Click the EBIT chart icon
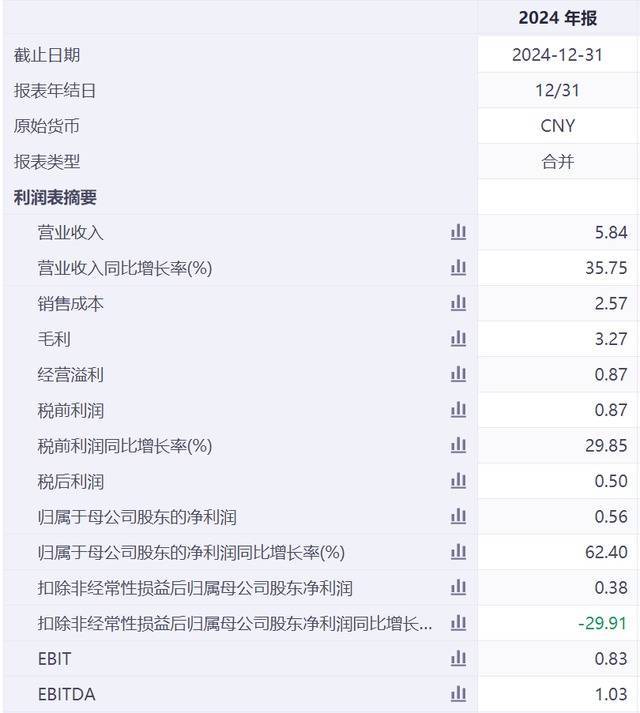 [x=458, y=659]
